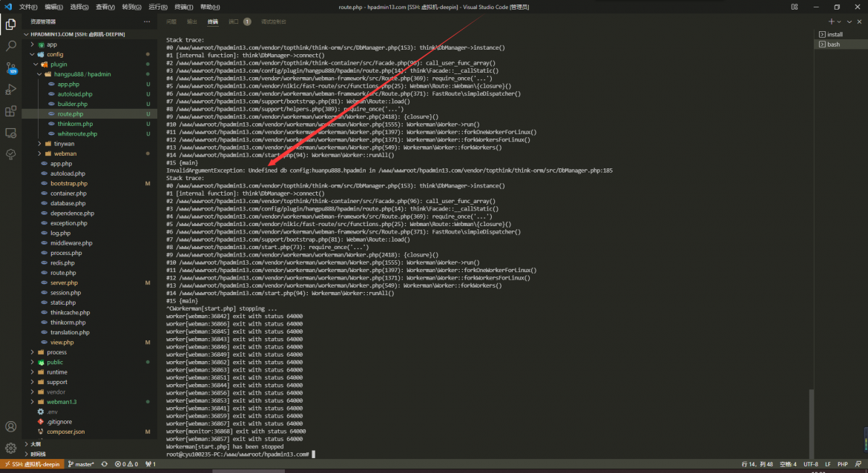Change indentation via 空格: 4
868x473 pixels.
(x=788, y=464)
